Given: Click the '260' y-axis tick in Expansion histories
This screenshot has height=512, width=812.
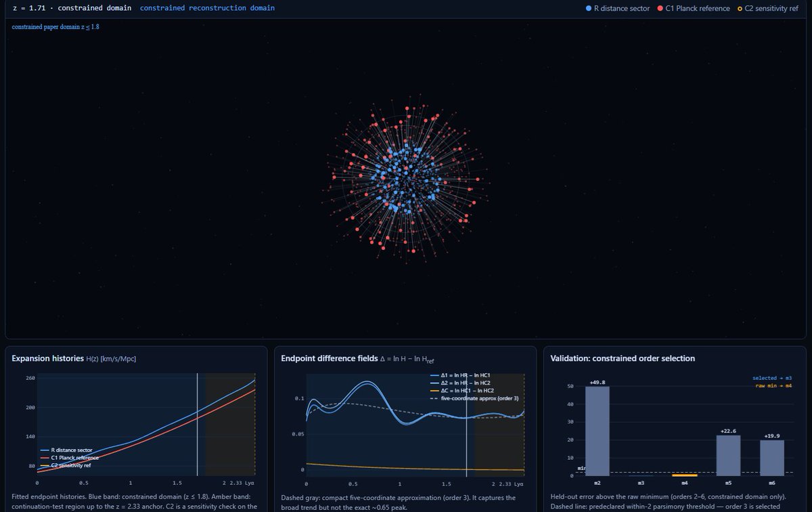Looking at the screenshot, I should [x=30, y=378].
